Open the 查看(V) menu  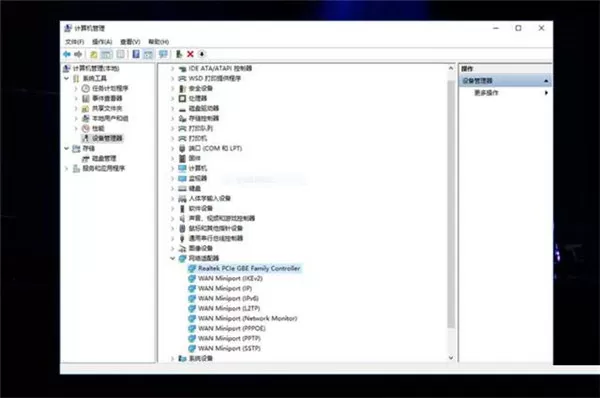pos(130,42)
